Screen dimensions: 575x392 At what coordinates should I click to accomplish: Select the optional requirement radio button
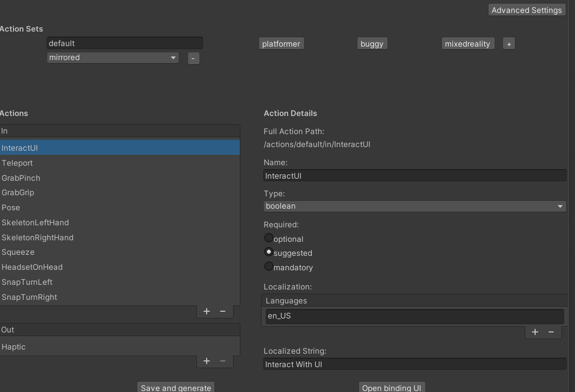268,237
